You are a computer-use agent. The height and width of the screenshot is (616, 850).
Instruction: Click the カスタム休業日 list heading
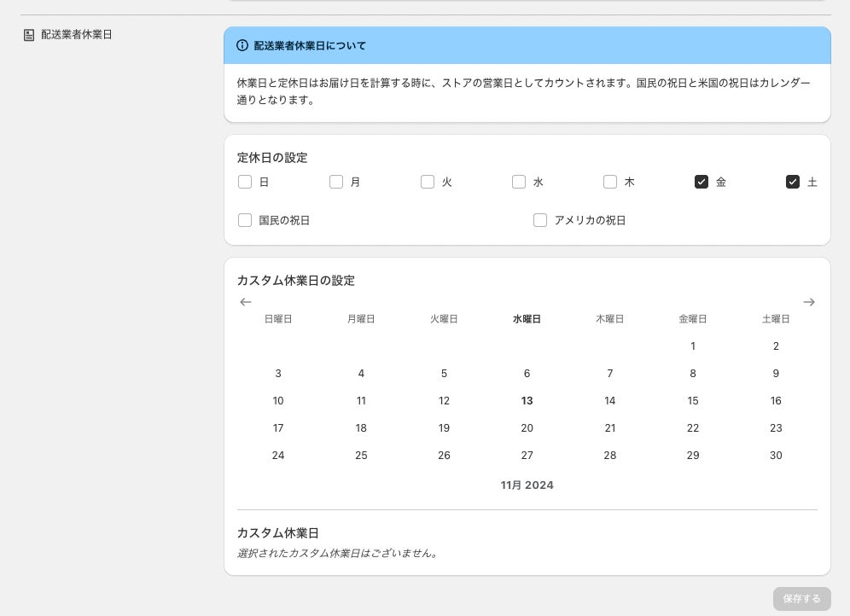coord(277,533)
